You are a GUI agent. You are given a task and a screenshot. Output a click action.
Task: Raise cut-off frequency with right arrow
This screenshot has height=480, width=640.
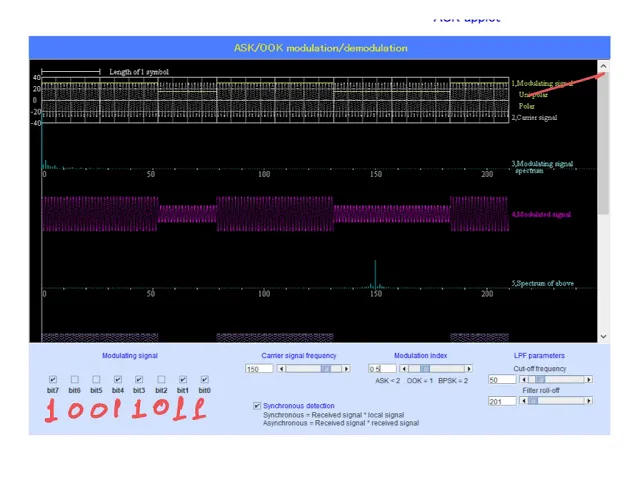coord(589,380)
